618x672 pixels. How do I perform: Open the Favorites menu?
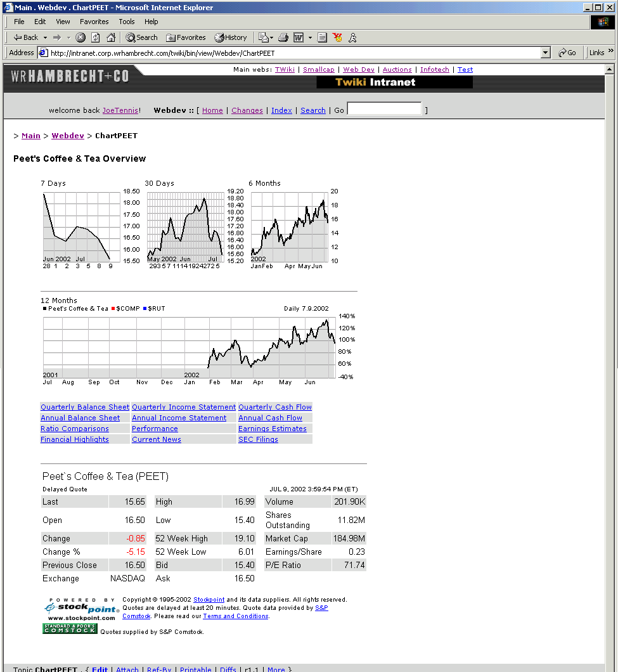tap(94, 22)
